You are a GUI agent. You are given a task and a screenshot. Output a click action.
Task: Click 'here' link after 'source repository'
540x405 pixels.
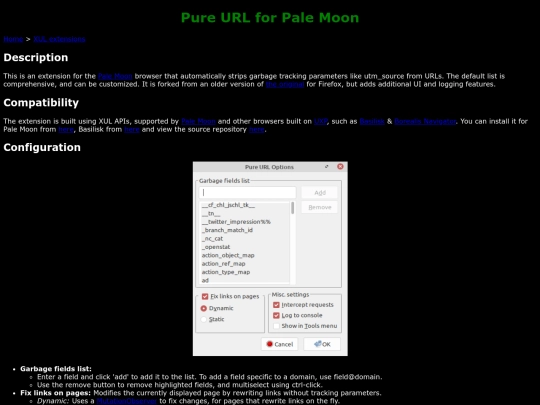click(x=257, y=129)
